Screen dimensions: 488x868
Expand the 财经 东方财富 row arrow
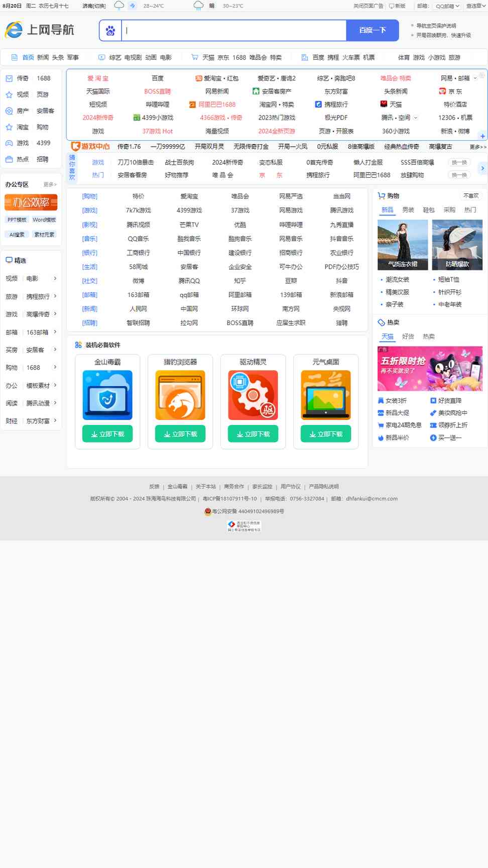tap(55, 421)
